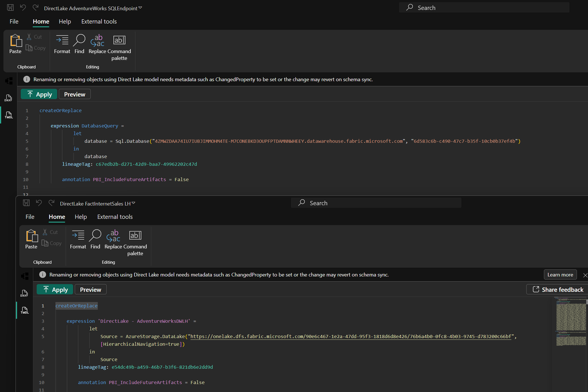Switch to TMDL view in SQLEndpoint window
Image resolution: width=588 pixels, height=392 pixels.
click(8, 115)
